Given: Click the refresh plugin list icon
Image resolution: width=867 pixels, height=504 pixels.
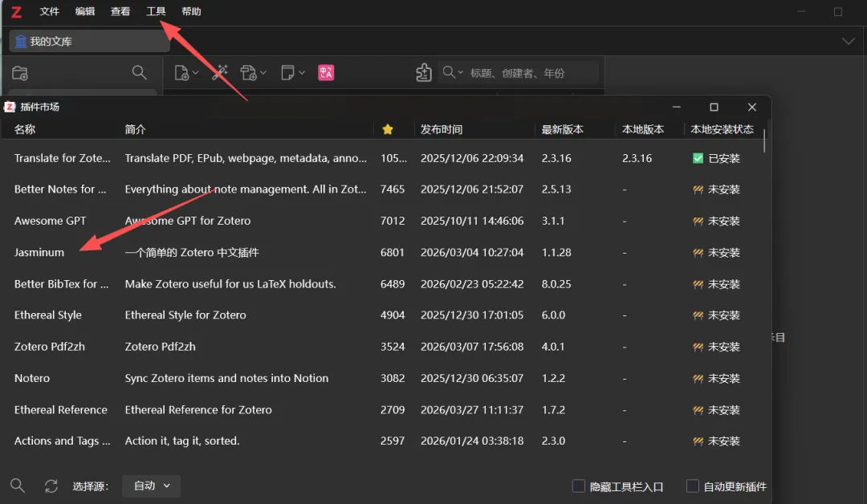Looking at the screenshot, I should point(51,486).
